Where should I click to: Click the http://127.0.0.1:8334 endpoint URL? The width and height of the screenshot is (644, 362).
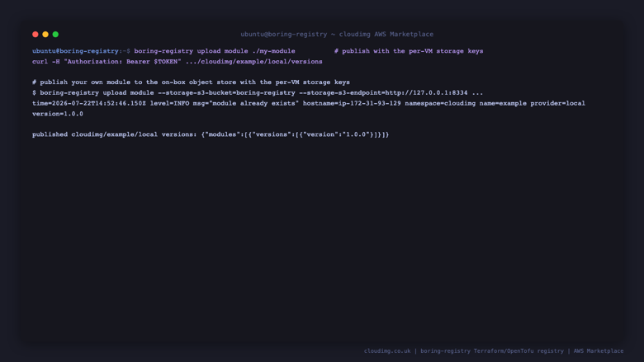(426, 93)
